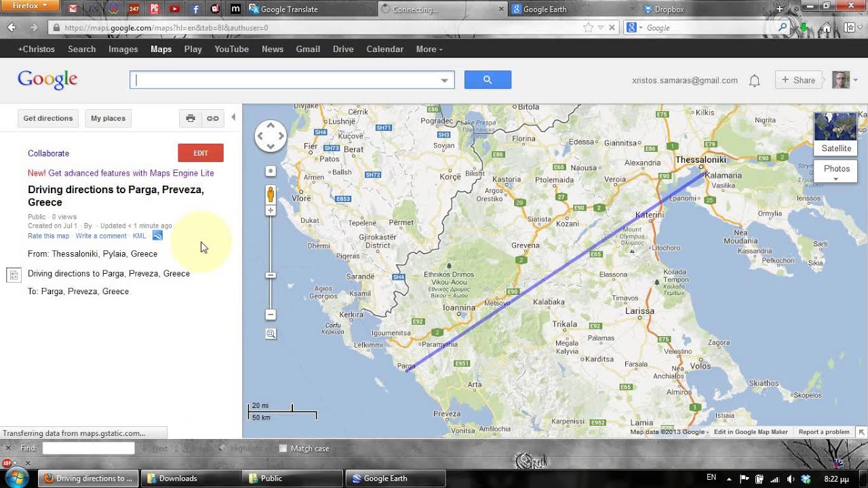Click magnifier in browser search box
The image size is (868, 488).
[783, 28]
